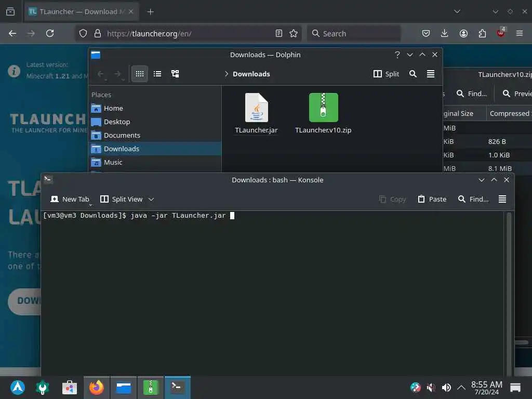Viewport: 532px width, 399px height.
Task: Click the 8.1 MiB cell in Ark
Action: (x=500, y=168)
